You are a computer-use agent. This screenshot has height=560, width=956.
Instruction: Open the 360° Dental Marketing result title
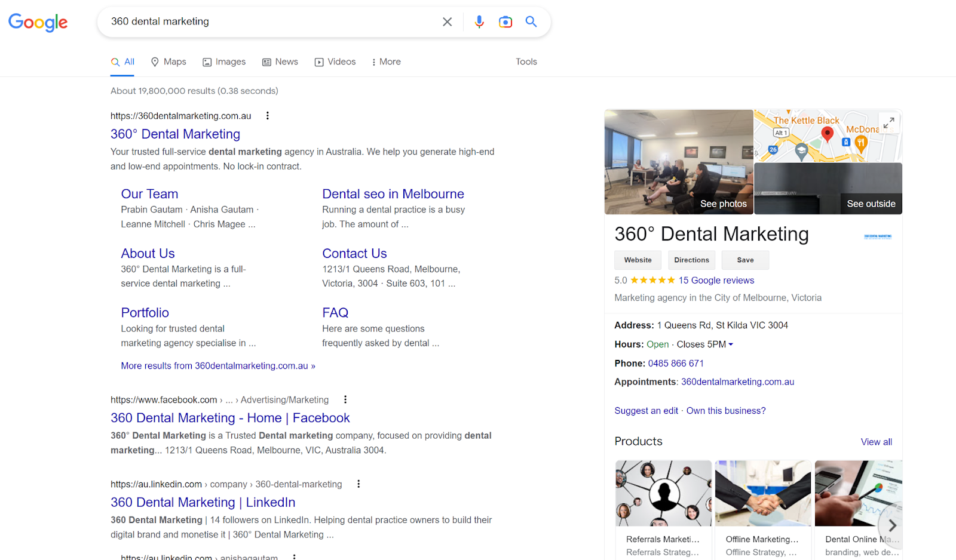(x=175, y=134)
